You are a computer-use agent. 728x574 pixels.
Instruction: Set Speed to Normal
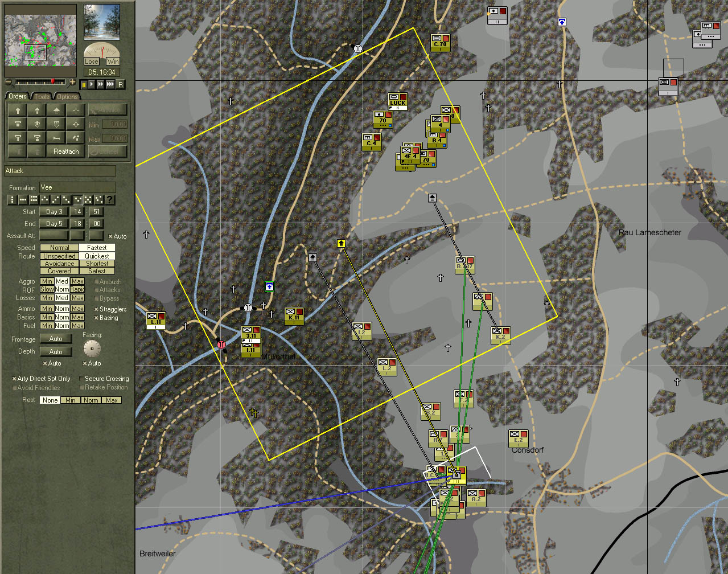point(59,248)
